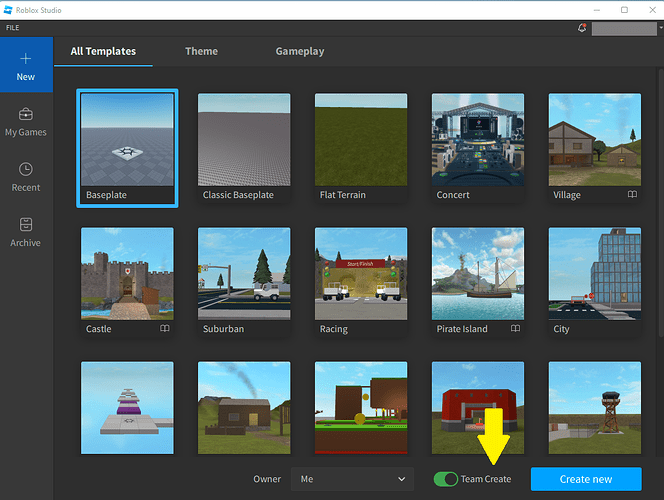Open the FILE menu
This screenshot has width=664, height=500.
tap(13, 28)
